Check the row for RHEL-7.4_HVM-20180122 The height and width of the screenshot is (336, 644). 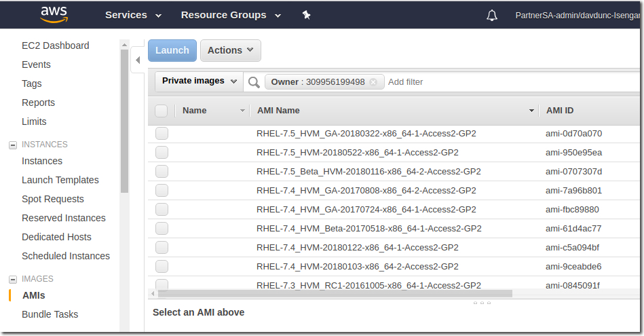[162, 247]
